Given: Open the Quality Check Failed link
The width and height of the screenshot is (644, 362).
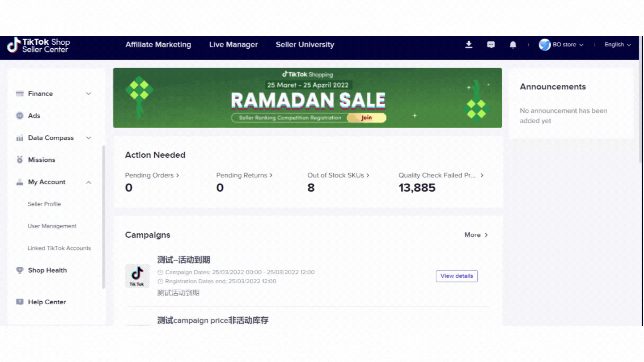Looking at the screenshot, I should (x=441, y=176).
